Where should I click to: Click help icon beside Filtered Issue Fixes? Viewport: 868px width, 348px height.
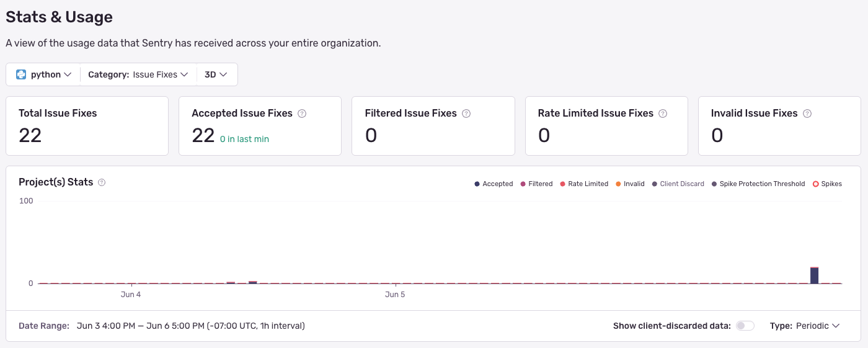tap(466, 114)
